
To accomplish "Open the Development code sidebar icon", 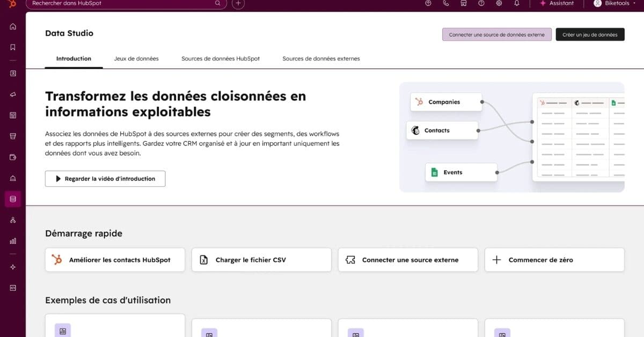I will (x=13, y=288).
